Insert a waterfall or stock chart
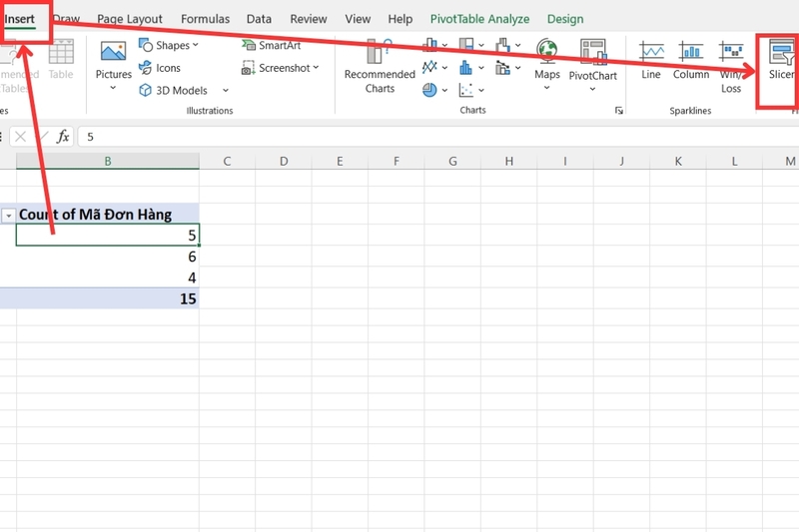The height and width of the screenshot is (532, 799). click(x=503, y=45)
